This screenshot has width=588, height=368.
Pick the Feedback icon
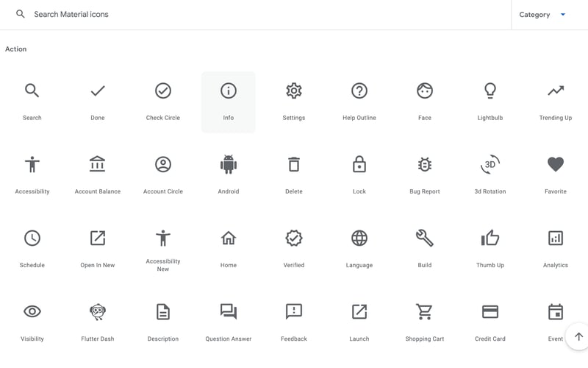[294, 311]
